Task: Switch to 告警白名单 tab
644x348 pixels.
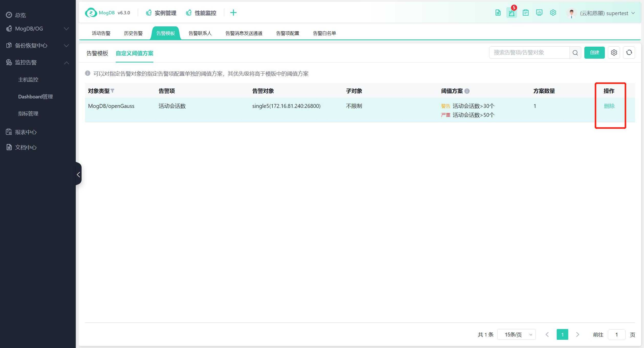Action: [x=325, y=33]
